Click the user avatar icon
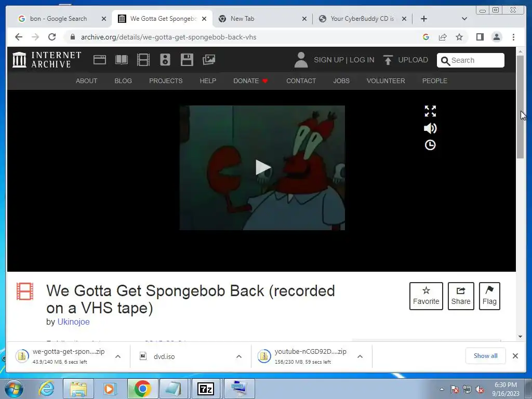 [x=301, y=60]
